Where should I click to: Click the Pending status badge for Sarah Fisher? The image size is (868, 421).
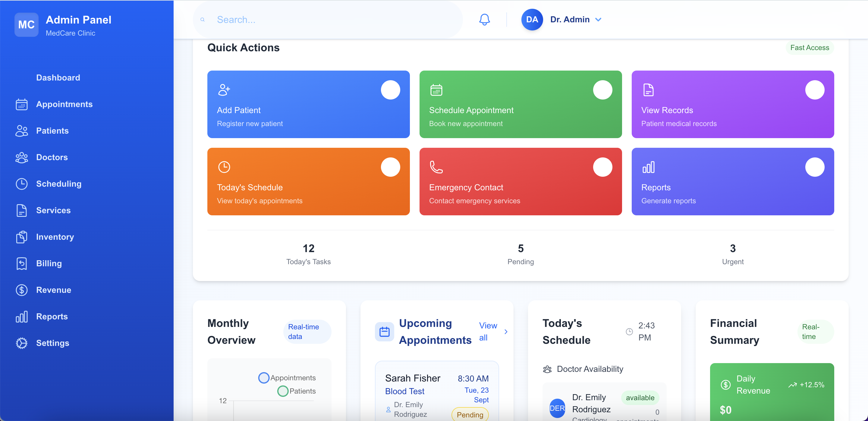pyautogui.click(x=470, y=415)
